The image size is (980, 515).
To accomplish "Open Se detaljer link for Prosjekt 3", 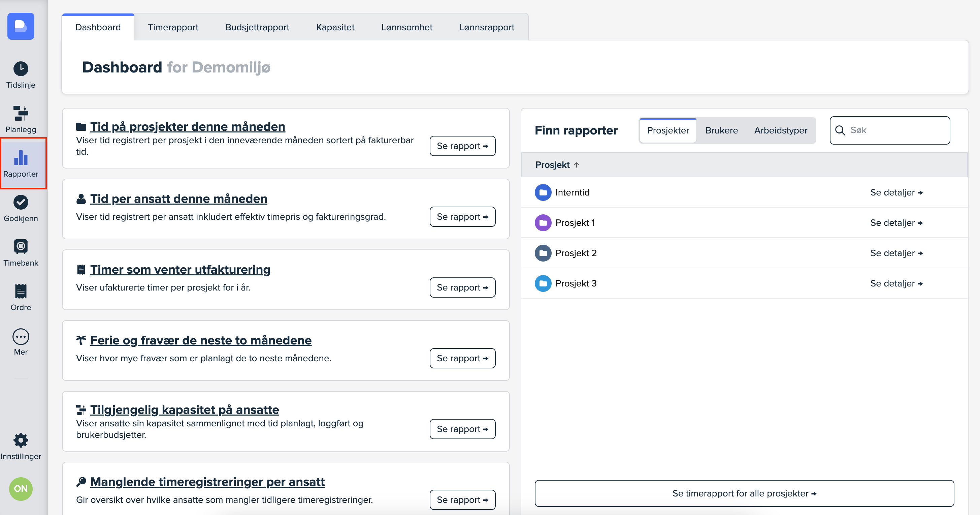I will [x=896, y=283].
